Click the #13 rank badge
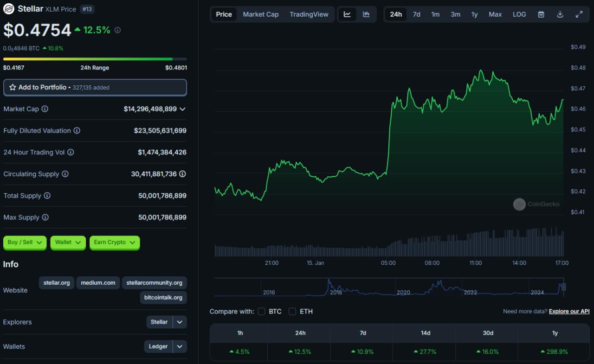Screen dimensions: 594x364 click(x=87, y=9)
